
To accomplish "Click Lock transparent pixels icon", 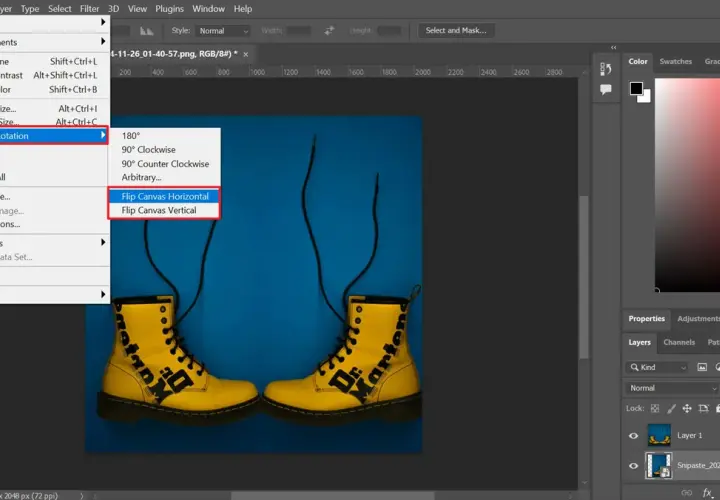I will click(655, 408).
